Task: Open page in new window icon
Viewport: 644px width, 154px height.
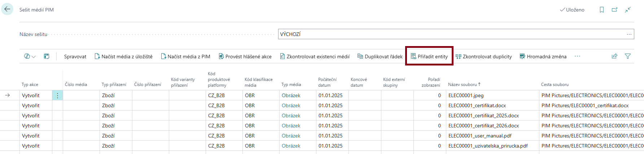Action: pyautogui.click(x=614, y=10)
